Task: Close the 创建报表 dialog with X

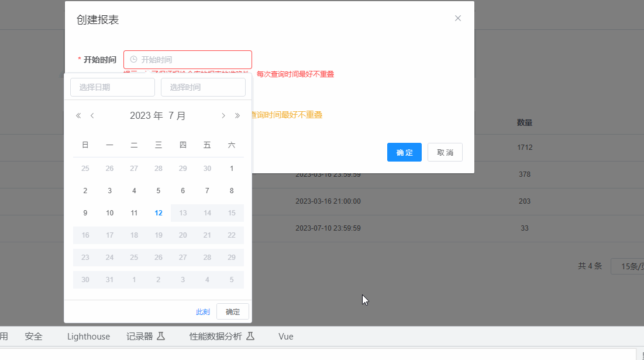Action: point(458,18)
